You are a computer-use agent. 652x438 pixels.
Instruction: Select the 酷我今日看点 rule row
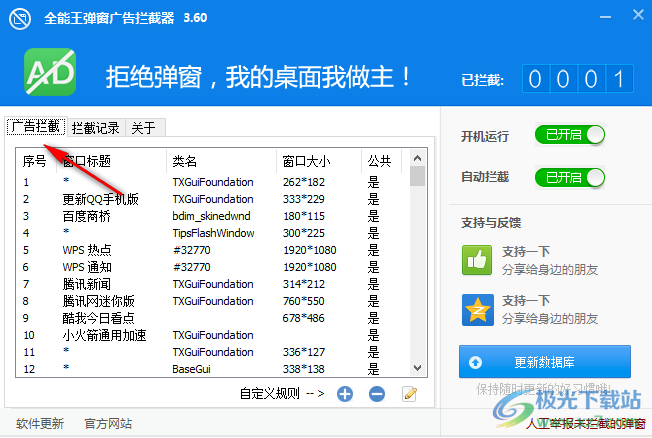click(x=212, y=318)
